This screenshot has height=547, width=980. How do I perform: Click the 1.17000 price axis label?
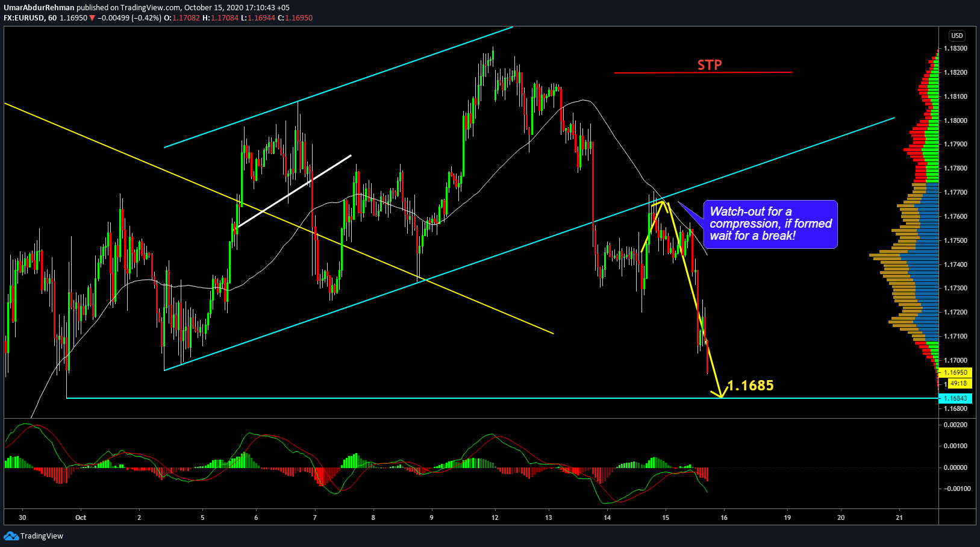(x=955, y=360)
